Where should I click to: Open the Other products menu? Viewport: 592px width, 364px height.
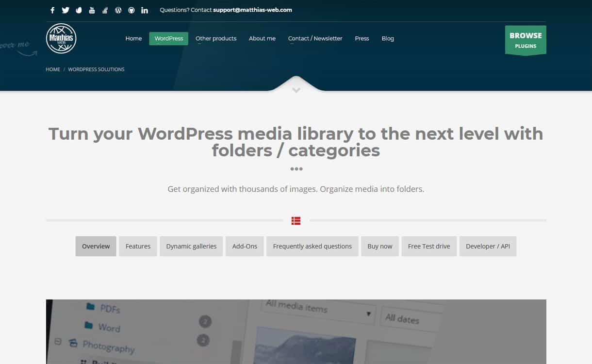click(216, 38)
